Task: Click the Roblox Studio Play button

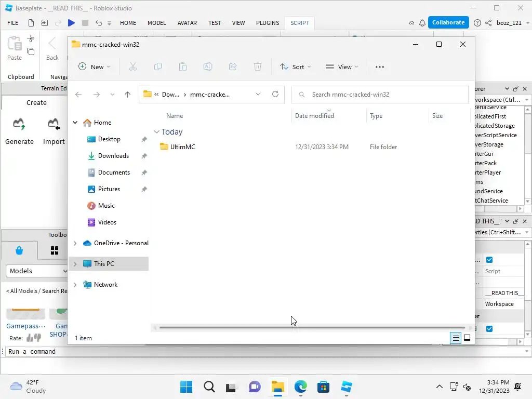Action: (x=71, y=23)
